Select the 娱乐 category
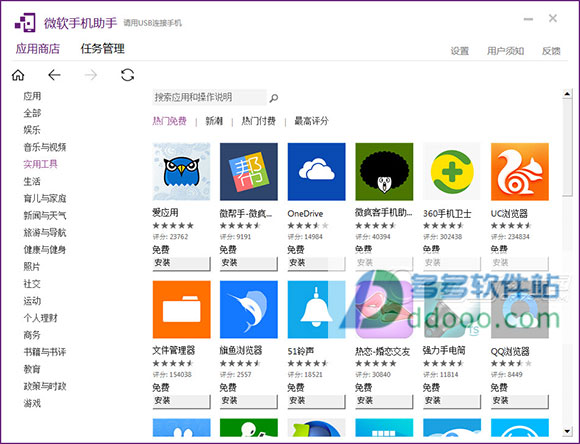The width and height of the screenshot is (580, 444). coord(32,130)
